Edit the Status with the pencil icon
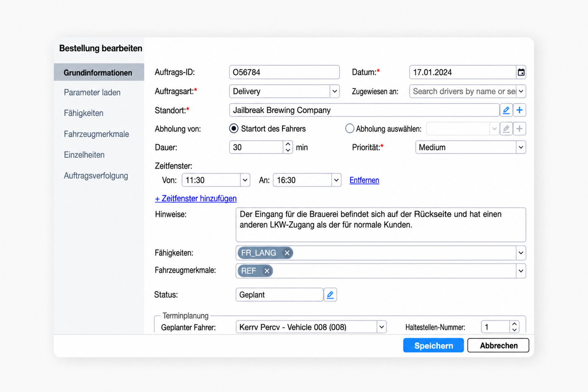Screen dimensions: 588x392 [330, 294]
